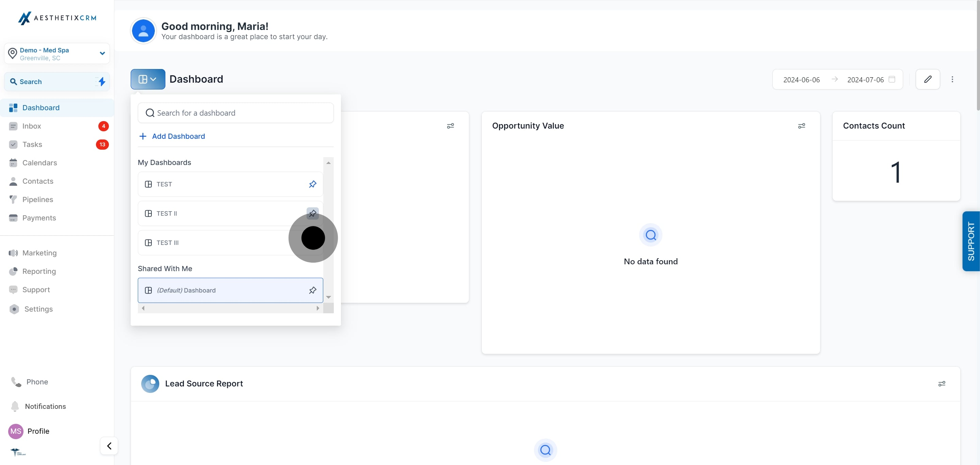Collapse the sidebar with the arrow button
Screen dimensions: 980x465
pyautogui.click(x=109, y=446)
